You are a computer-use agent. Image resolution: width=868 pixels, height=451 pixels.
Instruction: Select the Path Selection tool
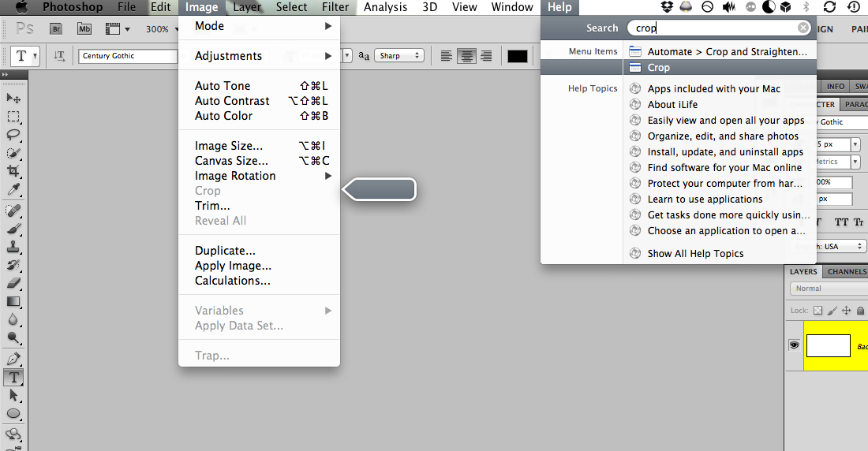click(13, 396)
